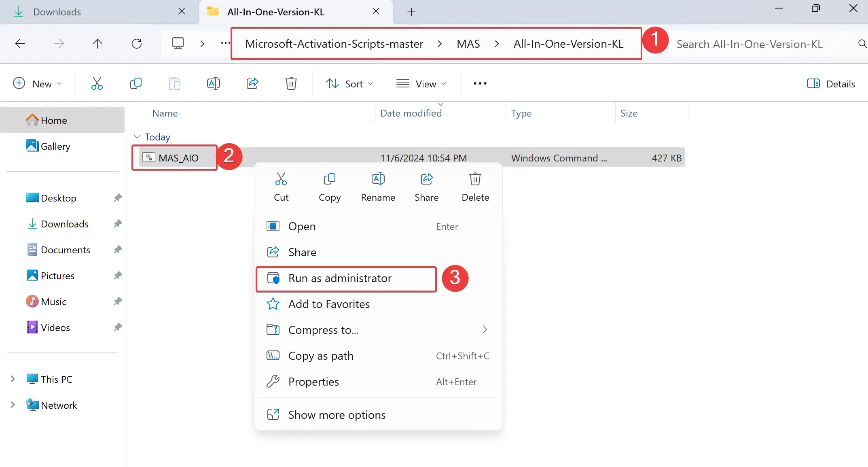
Task: Share the file via the toolbar Share icon
Action: pyautogui.click(x=252, y=83)
